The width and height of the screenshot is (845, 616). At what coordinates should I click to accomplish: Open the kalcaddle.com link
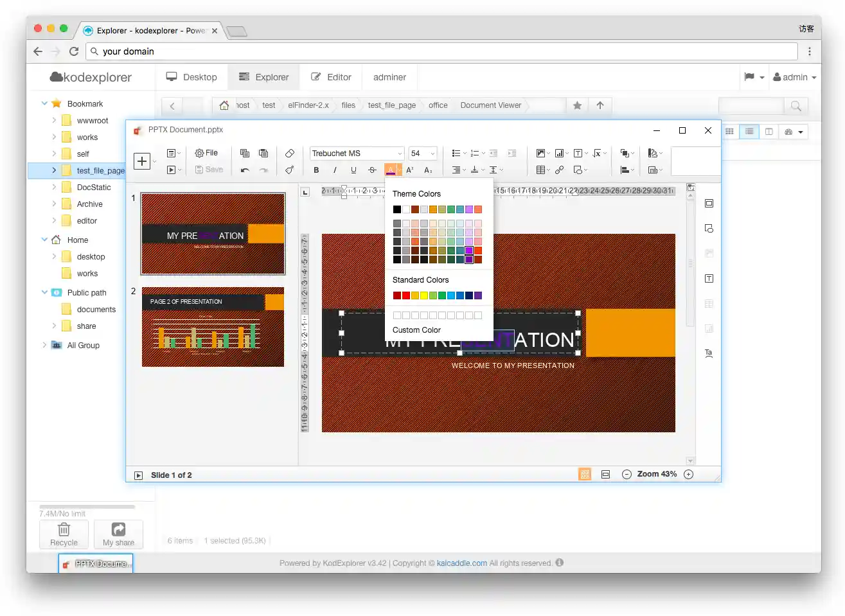pos(461,563)
